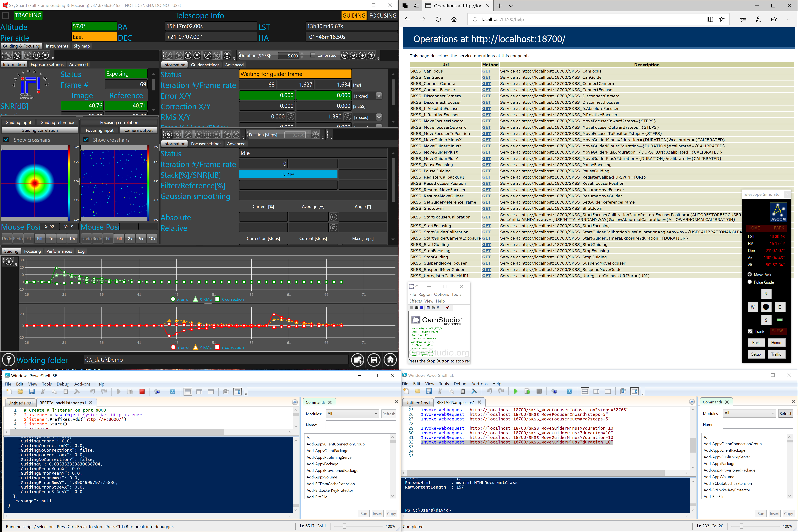
Task: Pause guiding with the guider toolbar pause icon
Action: [x=188, y=55]
